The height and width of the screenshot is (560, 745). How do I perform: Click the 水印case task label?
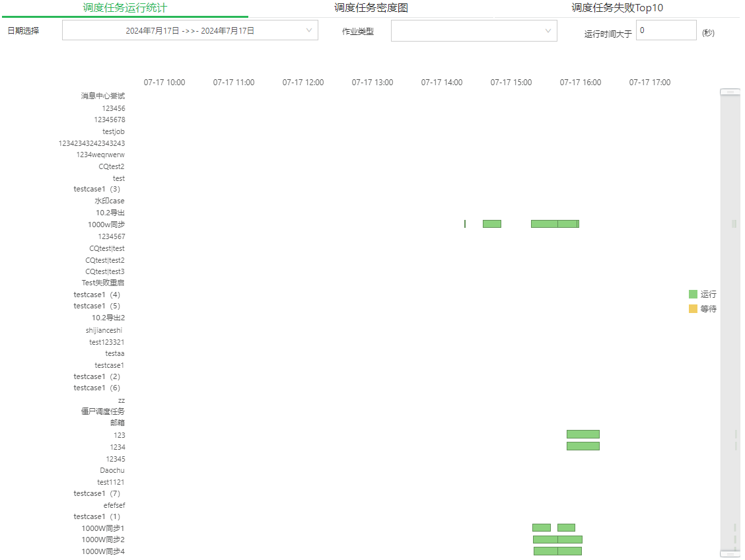coord(109,201)
